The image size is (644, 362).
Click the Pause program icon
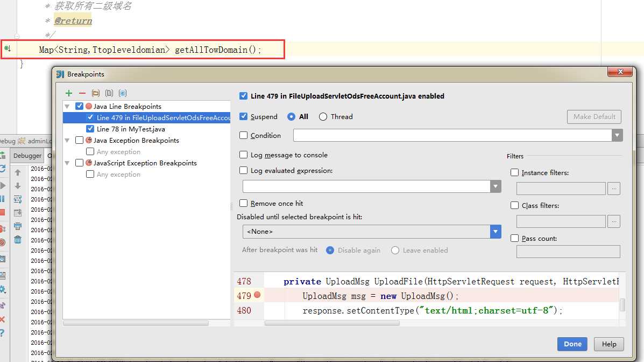click(x=2, y=199)
